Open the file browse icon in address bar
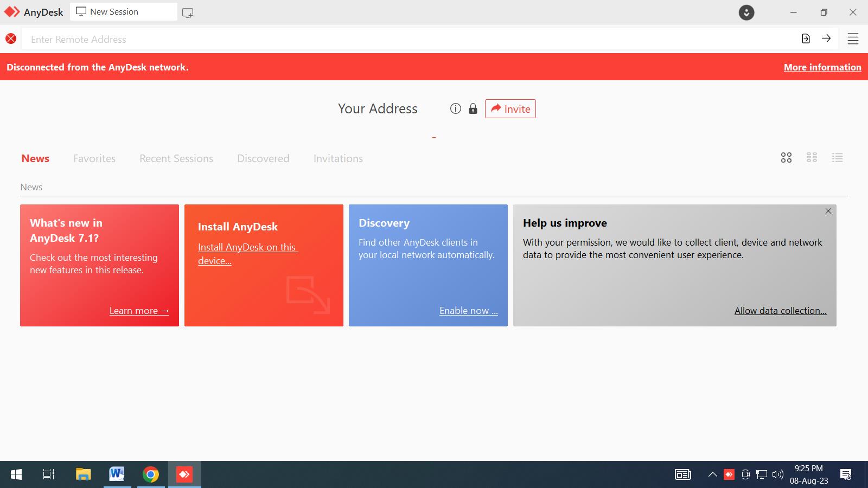Screen dimensions: 868x488 806,38
